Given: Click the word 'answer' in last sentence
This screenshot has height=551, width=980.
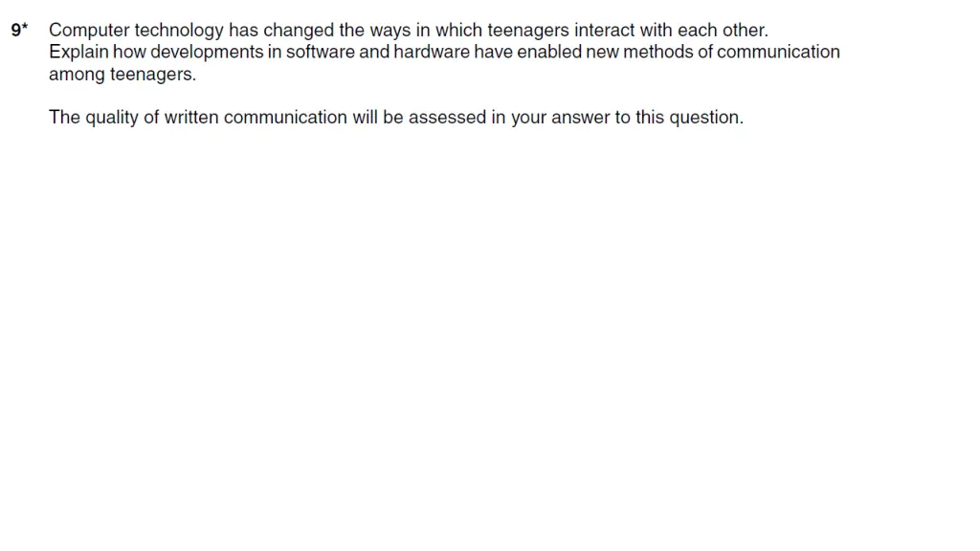Looking at the screenshot, I should [581, 118].
